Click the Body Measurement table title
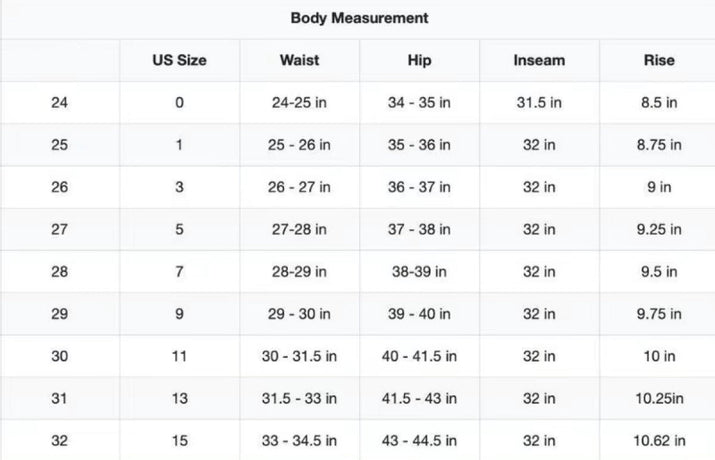 pyautogui.click(x=360, y=18)
